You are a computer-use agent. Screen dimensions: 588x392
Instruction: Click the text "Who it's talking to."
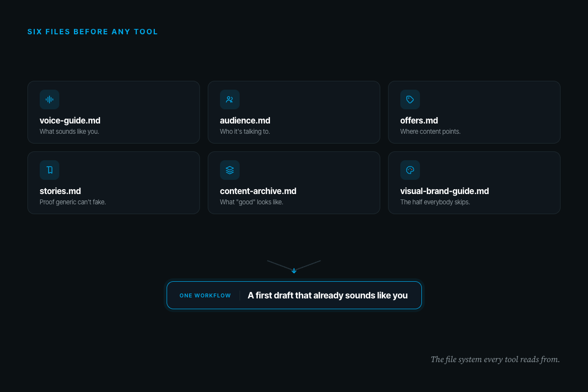coord(245,132)
